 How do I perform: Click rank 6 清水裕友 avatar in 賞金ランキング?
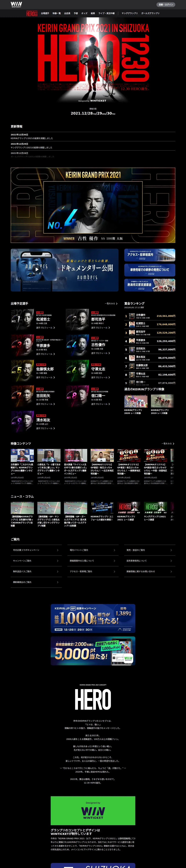132,358
